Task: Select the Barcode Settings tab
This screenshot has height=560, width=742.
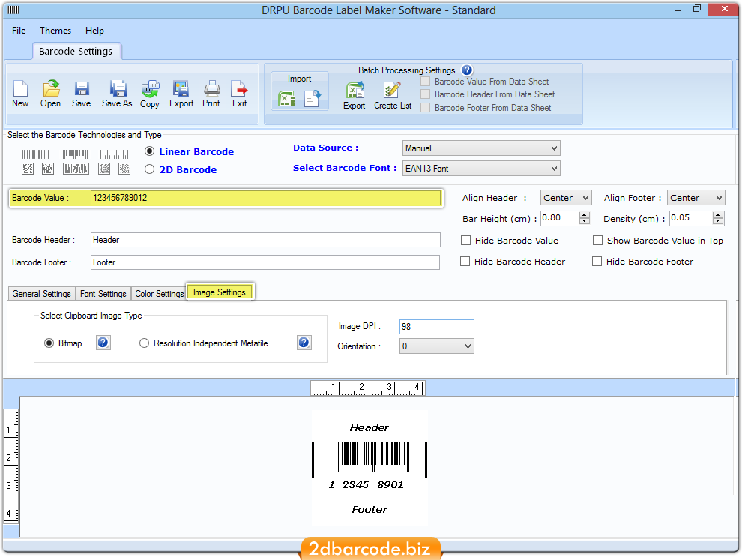Action: (x=76, y=51)
